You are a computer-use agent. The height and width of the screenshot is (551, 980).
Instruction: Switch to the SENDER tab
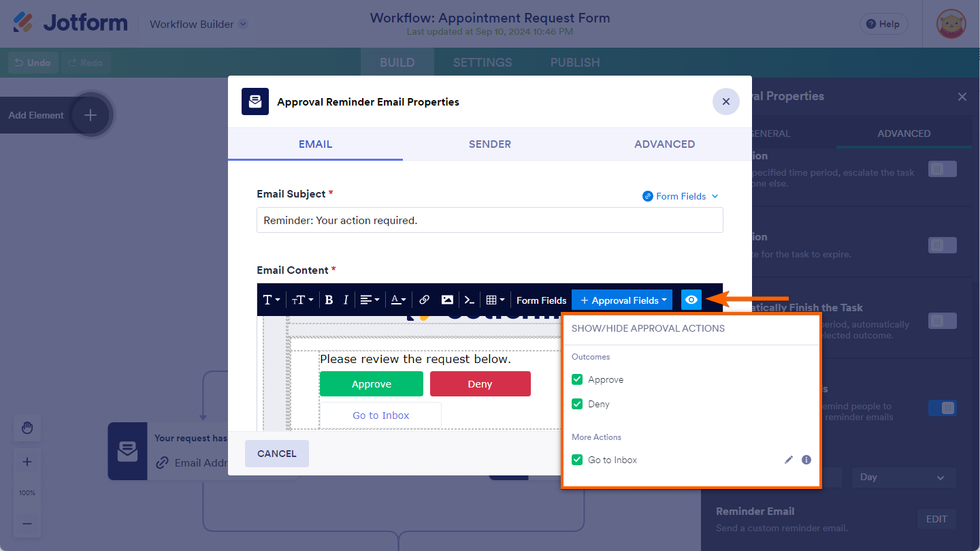coord(490,144)
